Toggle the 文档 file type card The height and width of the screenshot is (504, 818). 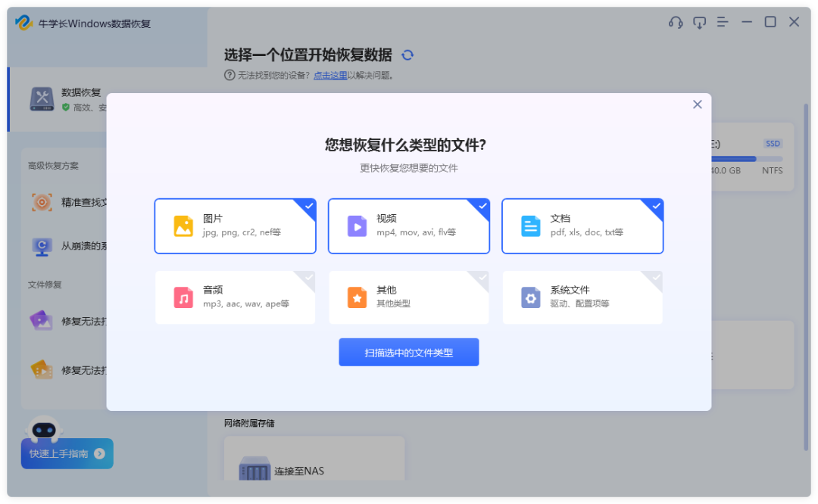[x=582, y=226]
